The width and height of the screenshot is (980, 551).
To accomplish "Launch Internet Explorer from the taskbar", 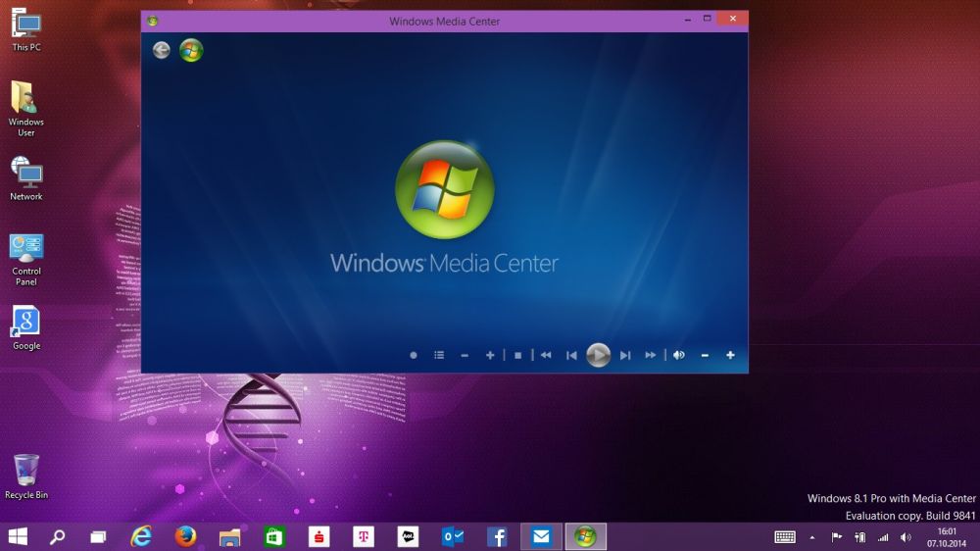I will pyautogui.click(x=141, y=536).
